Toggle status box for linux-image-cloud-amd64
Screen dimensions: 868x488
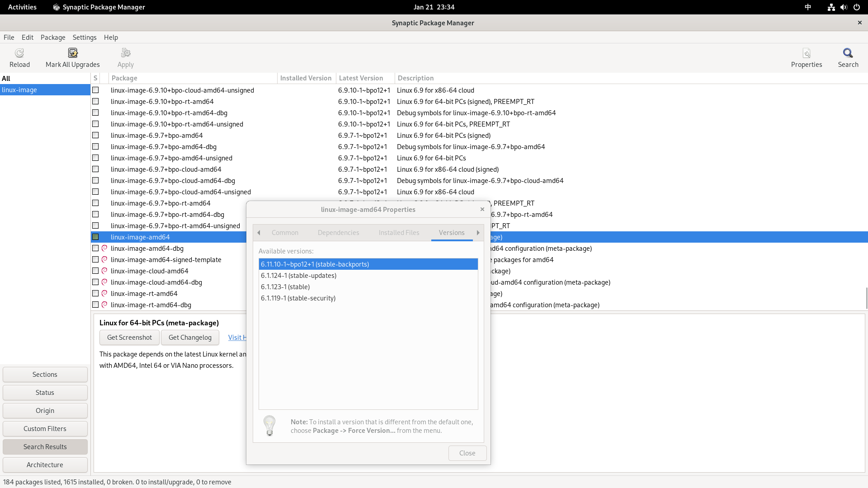point(95,271)
